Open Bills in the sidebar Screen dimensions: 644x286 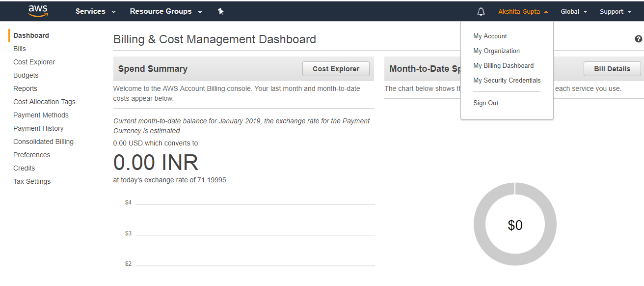(x=20, y=49)
